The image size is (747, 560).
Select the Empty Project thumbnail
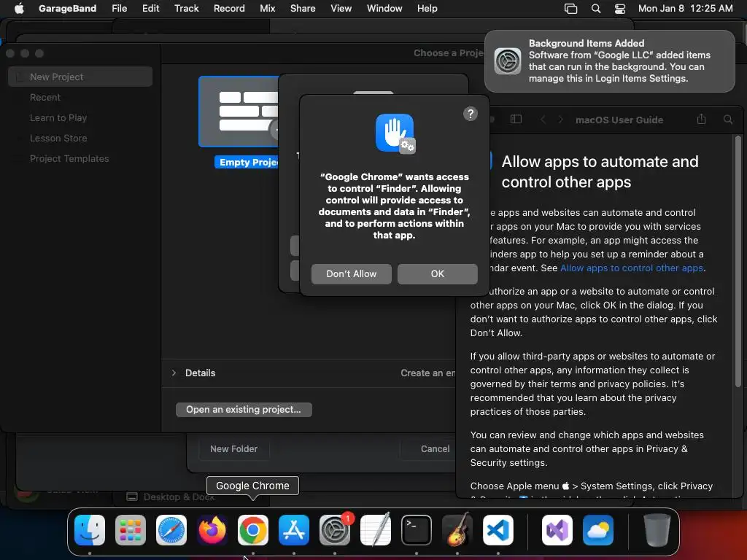[239, 112]
